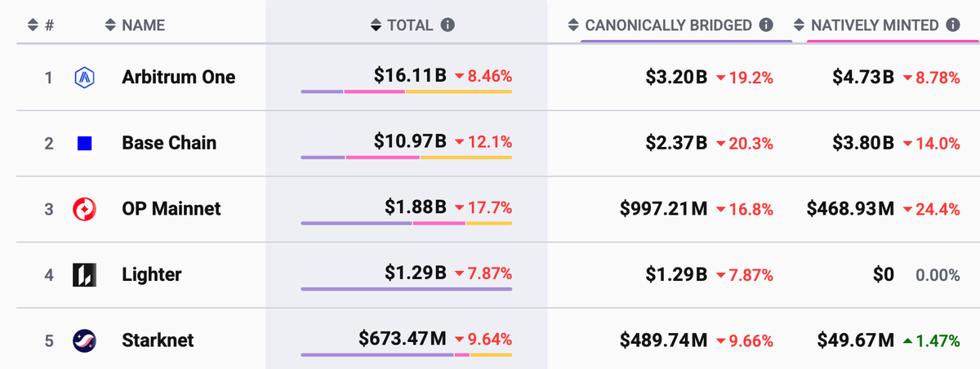Image resolution: width=980 pixels, height=369 pixels.
Task: Click Arbitrum One's total value breakdown bar
Action: 406,91
